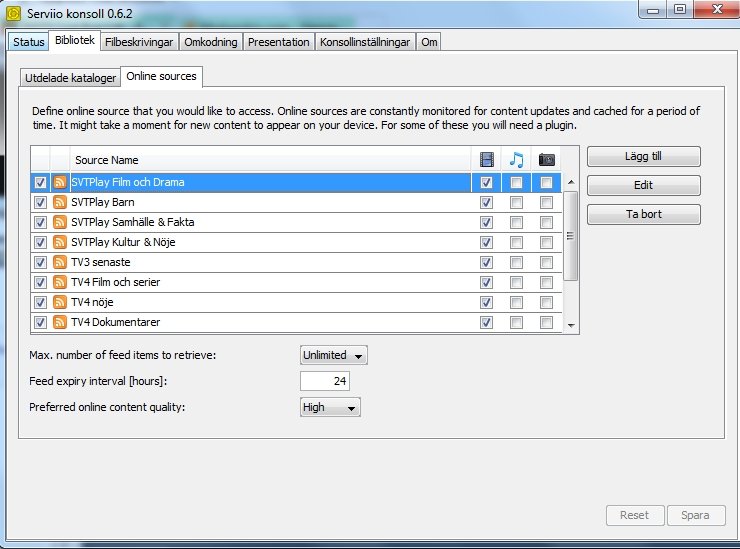Enable audio checkbox for TV4 Film och serier

pos(516,282)
